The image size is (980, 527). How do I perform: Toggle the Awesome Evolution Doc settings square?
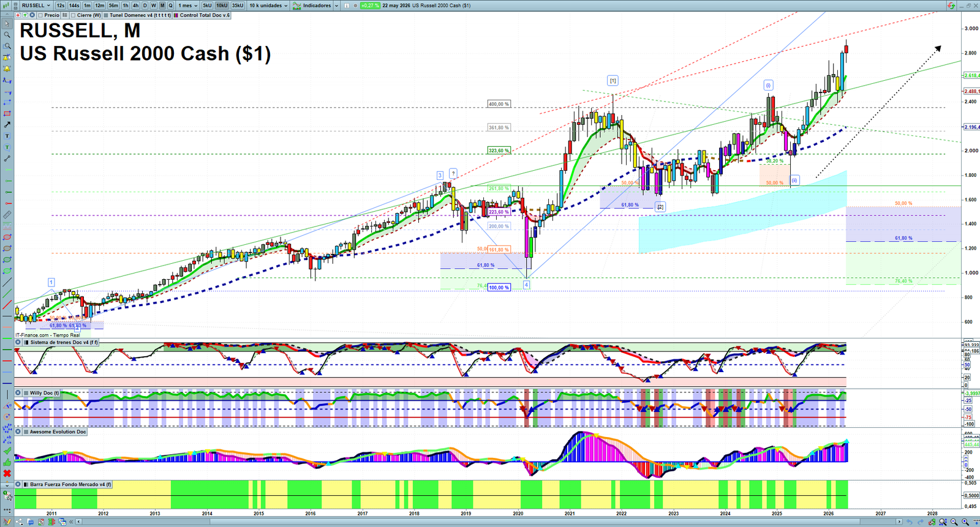tap(26, 432)
